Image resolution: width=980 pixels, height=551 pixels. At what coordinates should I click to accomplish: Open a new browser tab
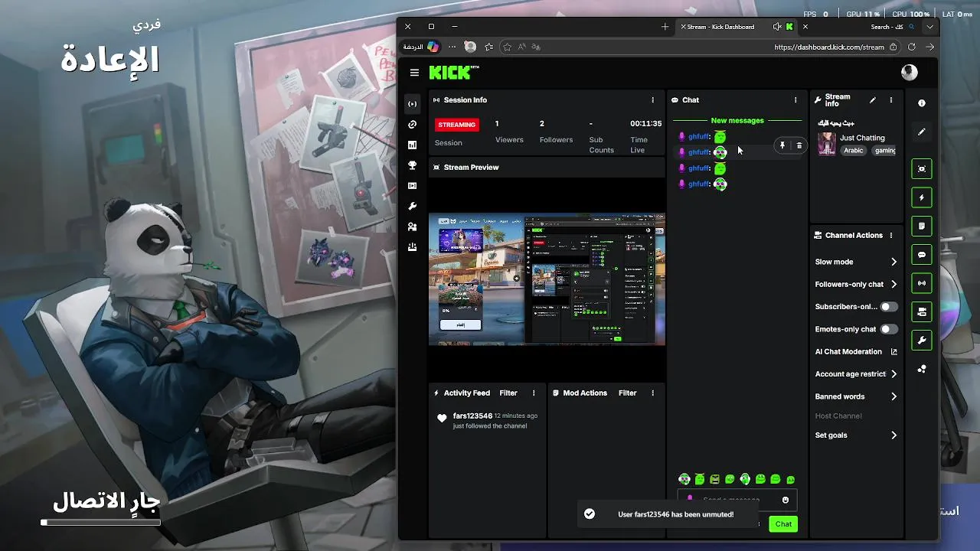665,27
